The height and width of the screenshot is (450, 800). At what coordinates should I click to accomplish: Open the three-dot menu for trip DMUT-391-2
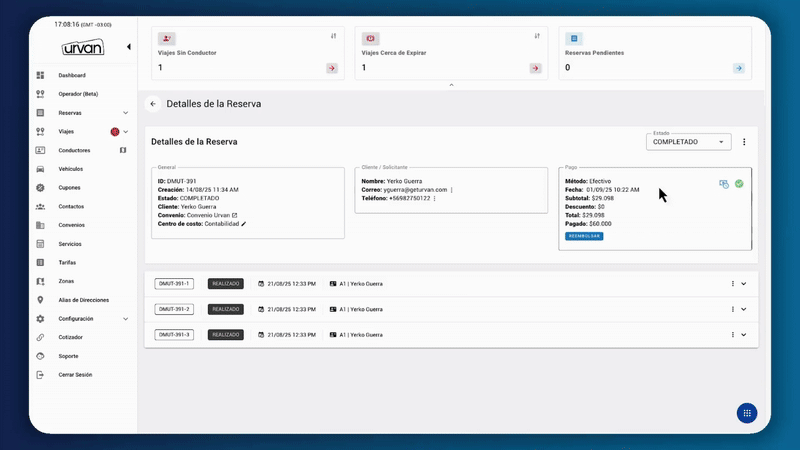(x=733, y=309)
